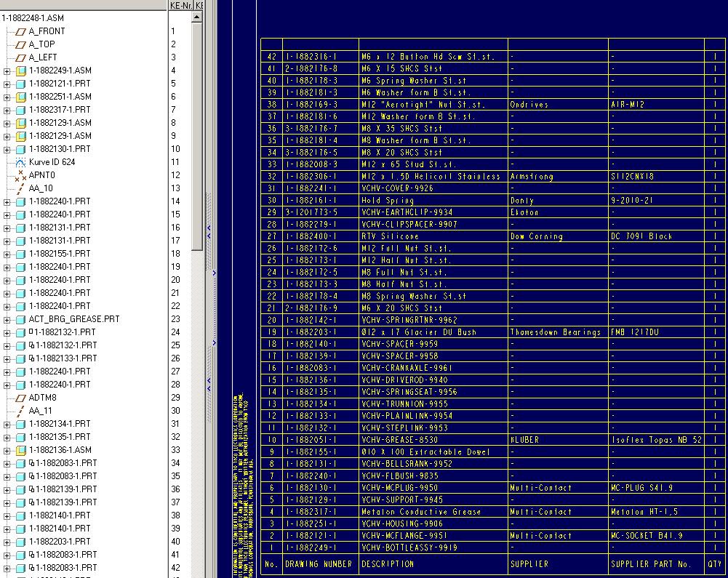Click the 1-1882133-1.PRT part icon in tree
The width and height of the screenshot is (728, 578).
[21, 359]
